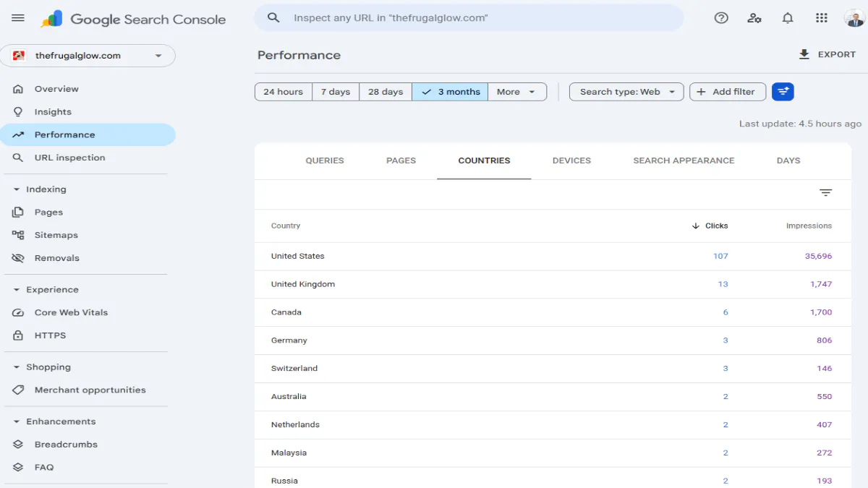Click the FAQ layers icon
The image size is (868, 488).
(18, 467)
